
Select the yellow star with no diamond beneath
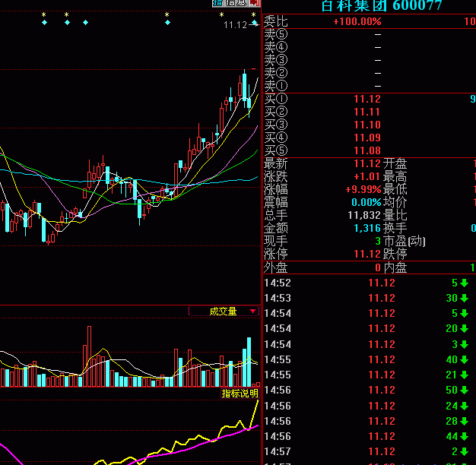pyautogui.click(x=221, y=14)
